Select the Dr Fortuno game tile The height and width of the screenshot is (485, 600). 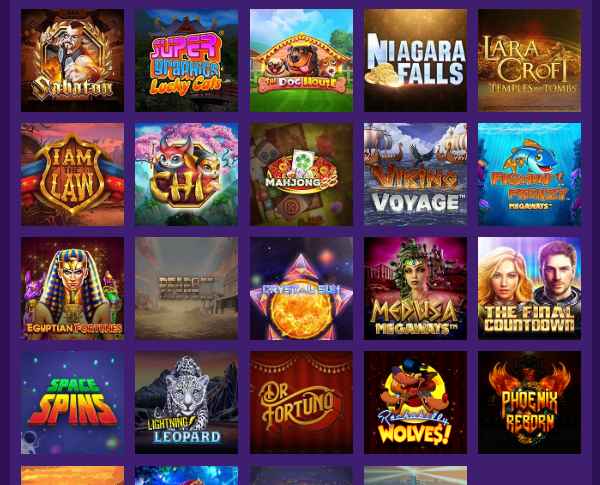301,403
